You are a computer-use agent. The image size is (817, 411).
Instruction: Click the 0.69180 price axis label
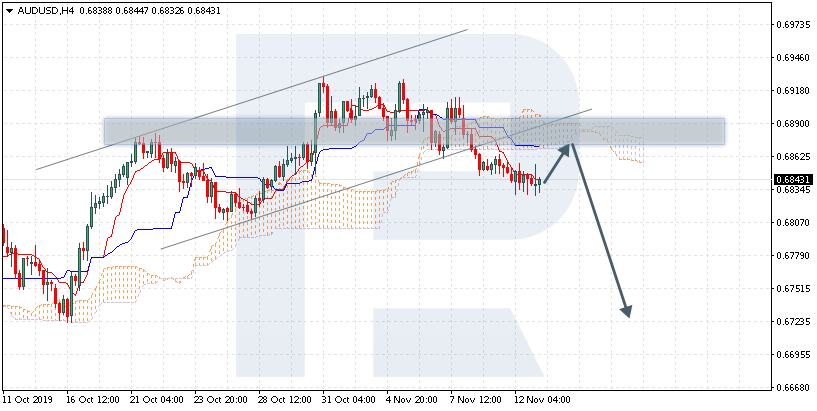coord(793,91)
